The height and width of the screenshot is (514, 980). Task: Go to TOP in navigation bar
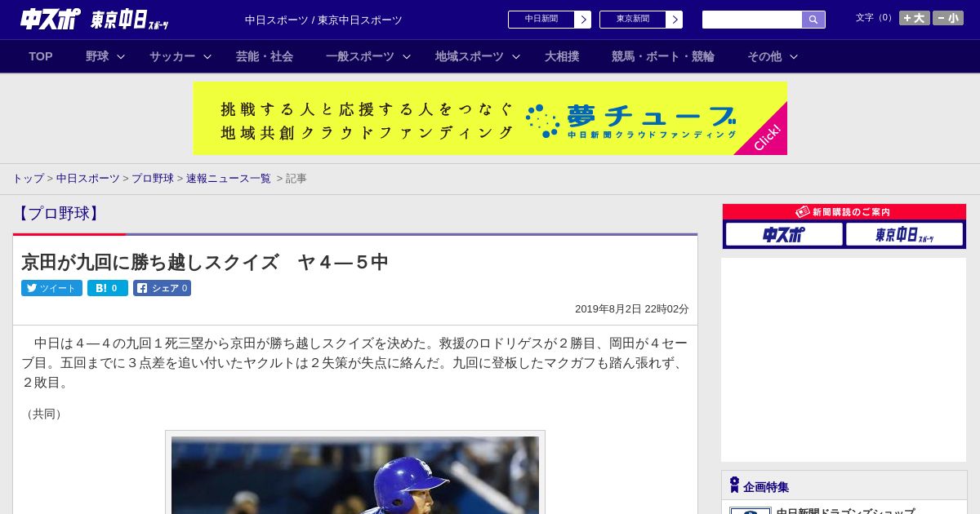coord(41,56)
